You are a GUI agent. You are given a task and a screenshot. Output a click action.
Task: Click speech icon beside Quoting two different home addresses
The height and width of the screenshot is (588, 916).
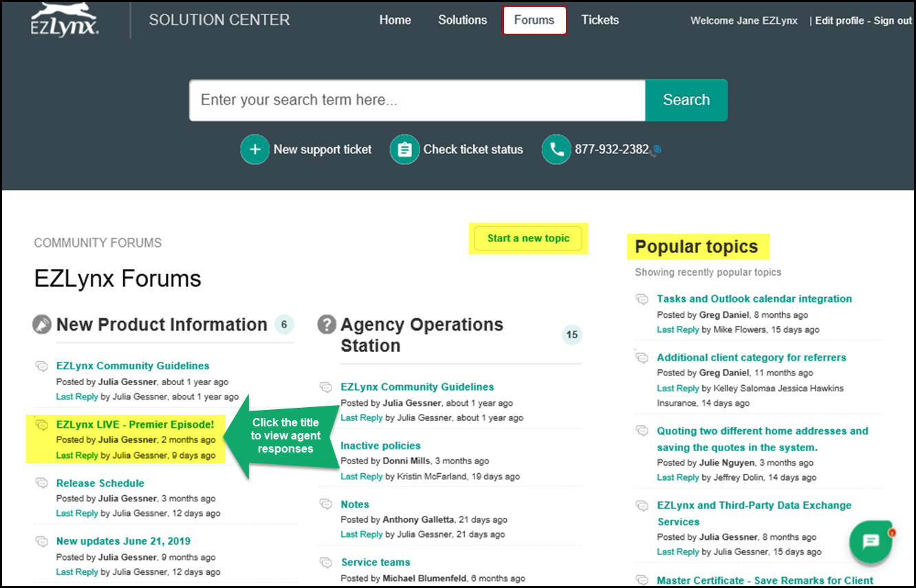point(642,431)
